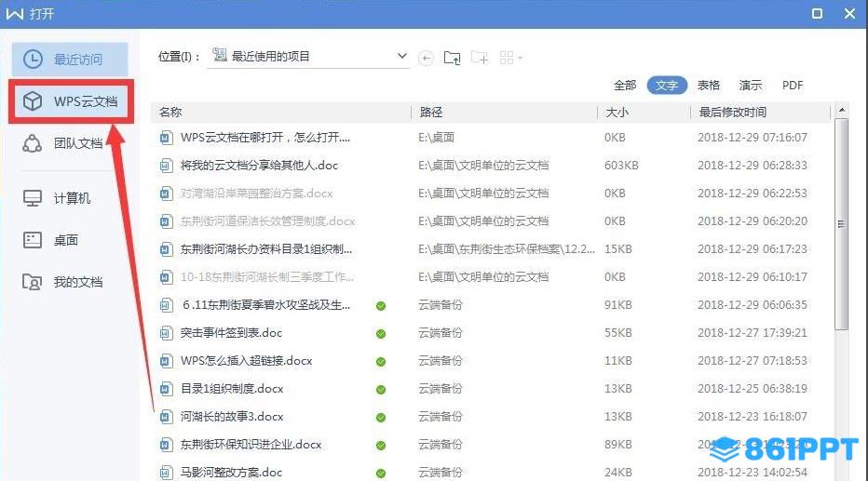The width and height of the screenshot is (868, 481).
Task: Click the back arrow navigation icon
Action: tap(425, 58)
